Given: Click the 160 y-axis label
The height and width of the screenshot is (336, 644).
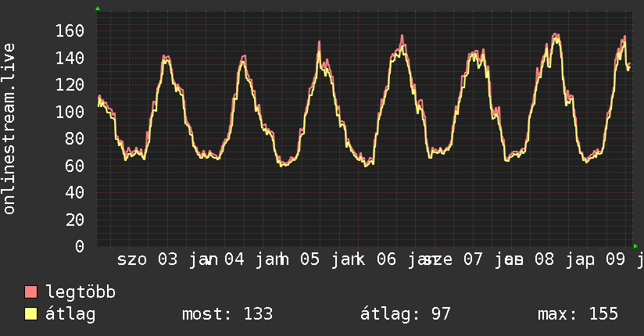Looking at the screenshot, I should 70,31.
